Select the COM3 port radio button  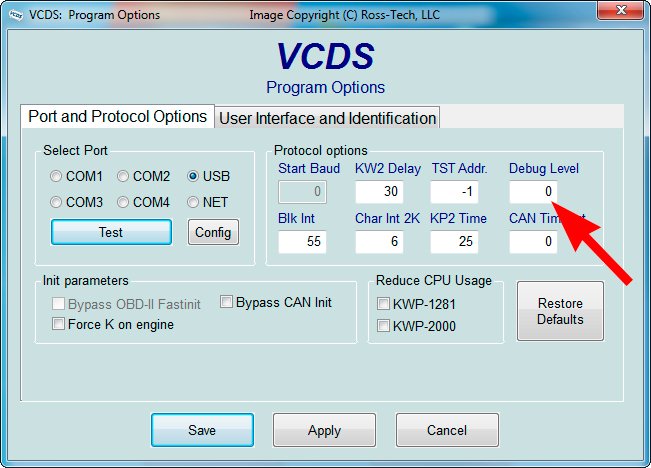click(56, 202)
